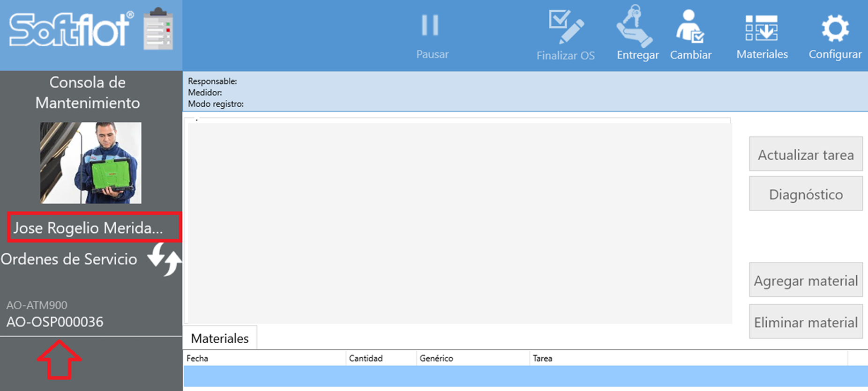Viewport: 868px width, 391px height.
Task: Select the highlighted blue materials row
Action: click(x=525, y=376)
